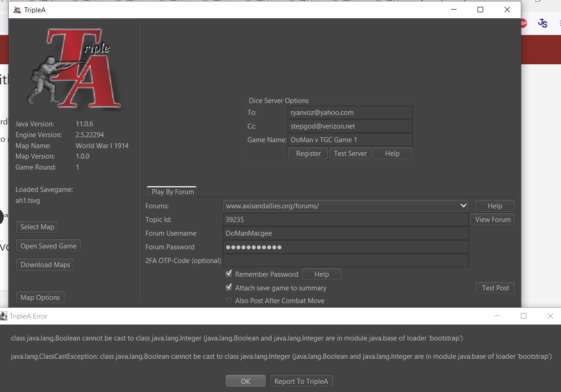Close the TripleA Error dialog
This screenshot has width=561, height=392.
tap(551, 316)
